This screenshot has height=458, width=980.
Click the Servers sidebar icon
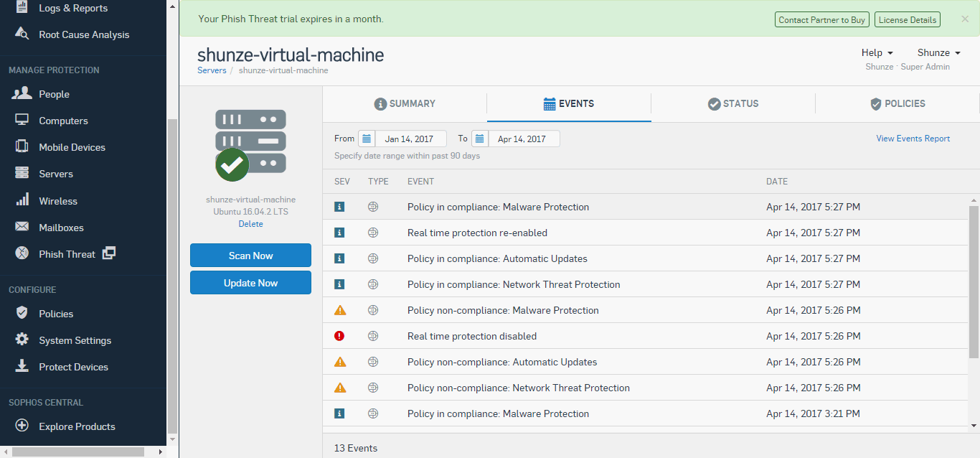[x=22, y=174]
